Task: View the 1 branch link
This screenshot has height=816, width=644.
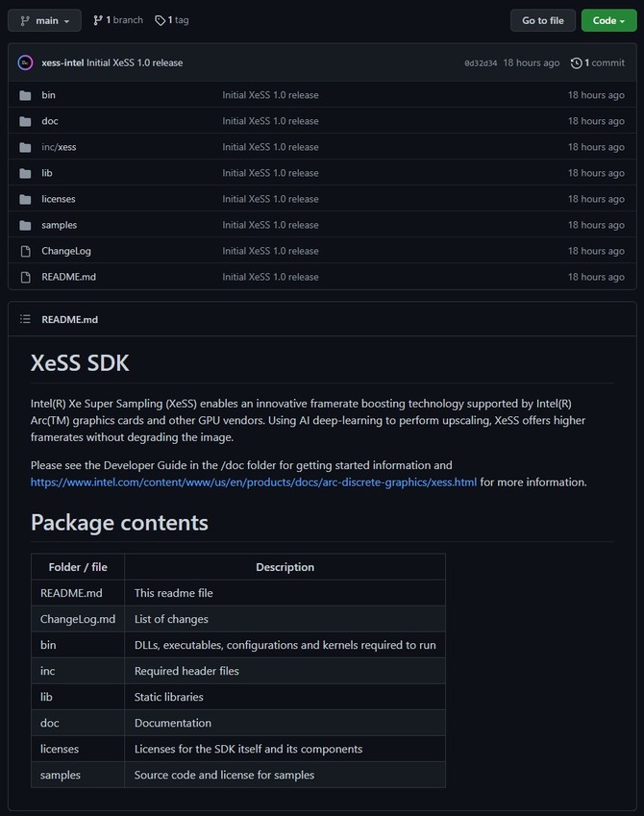Action: [117, 20]
